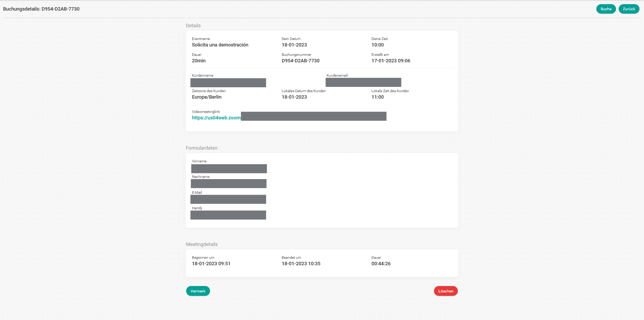
Task: Select customer local time 11:00
Action: pyautogui.click(x=378, y=97)
